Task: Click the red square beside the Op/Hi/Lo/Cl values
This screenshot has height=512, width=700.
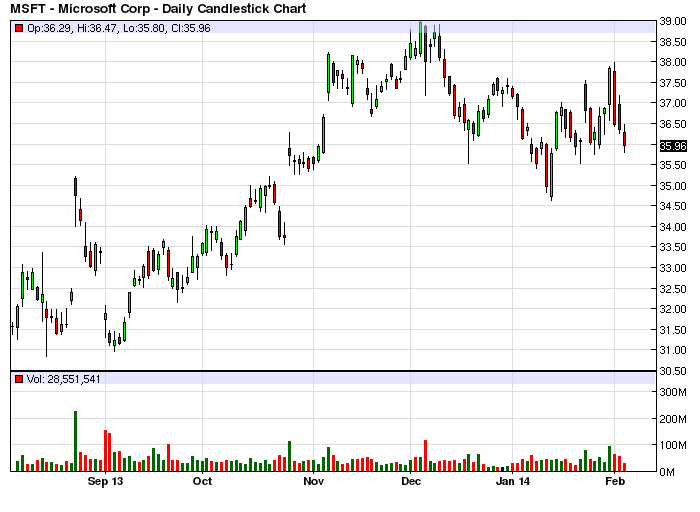Action: pos(19,28)
